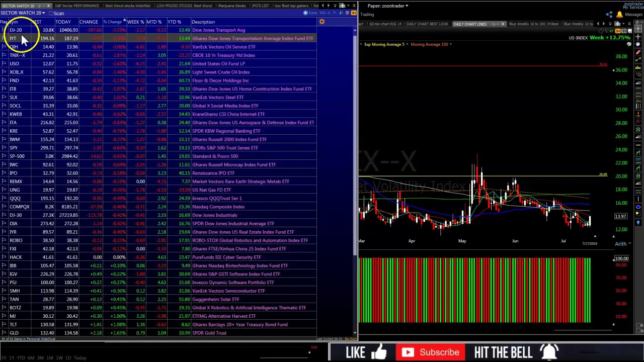Toggle flag for the HACK row
The width and height of the screenshot is (644, 362).
tap(4, 257)
